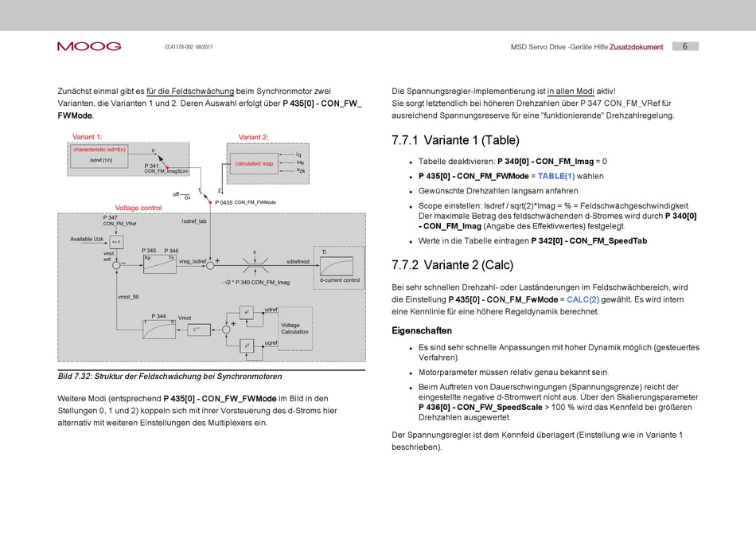Click the 'y²' squaring block
Viewport: 756px width, 535px height.
[x=247, y=346]
